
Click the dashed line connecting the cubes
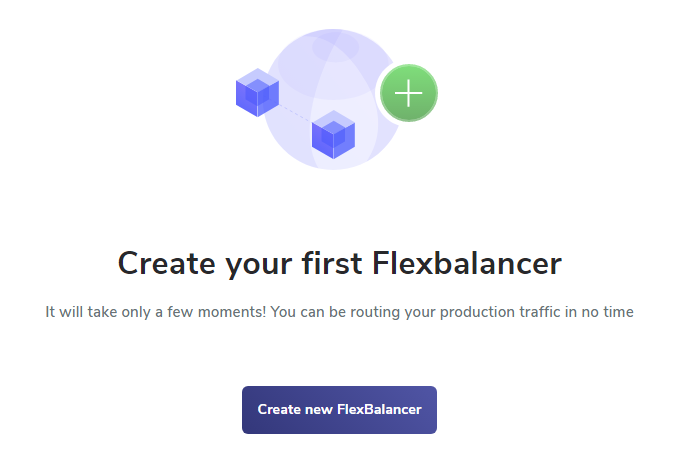click(295, 113)
